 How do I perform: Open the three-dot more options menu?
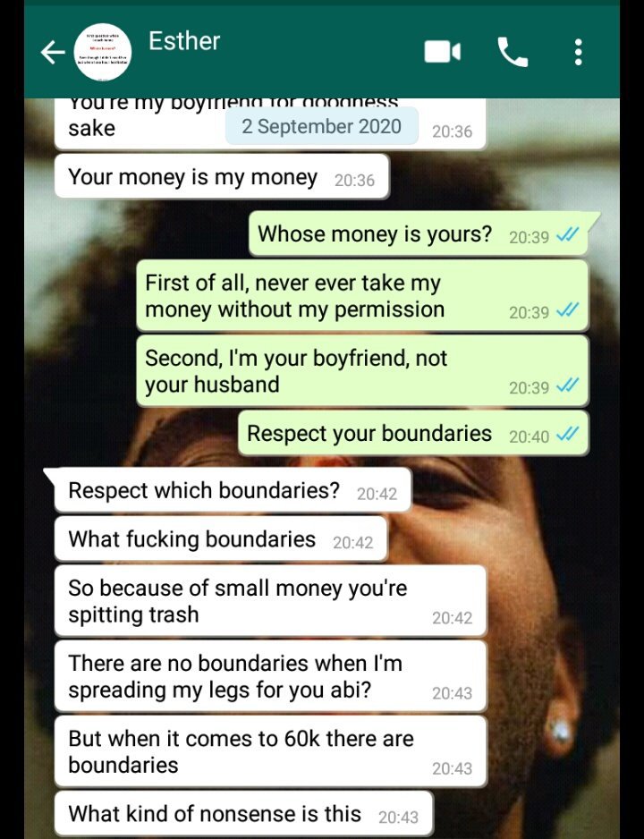(x=578, y=52)
